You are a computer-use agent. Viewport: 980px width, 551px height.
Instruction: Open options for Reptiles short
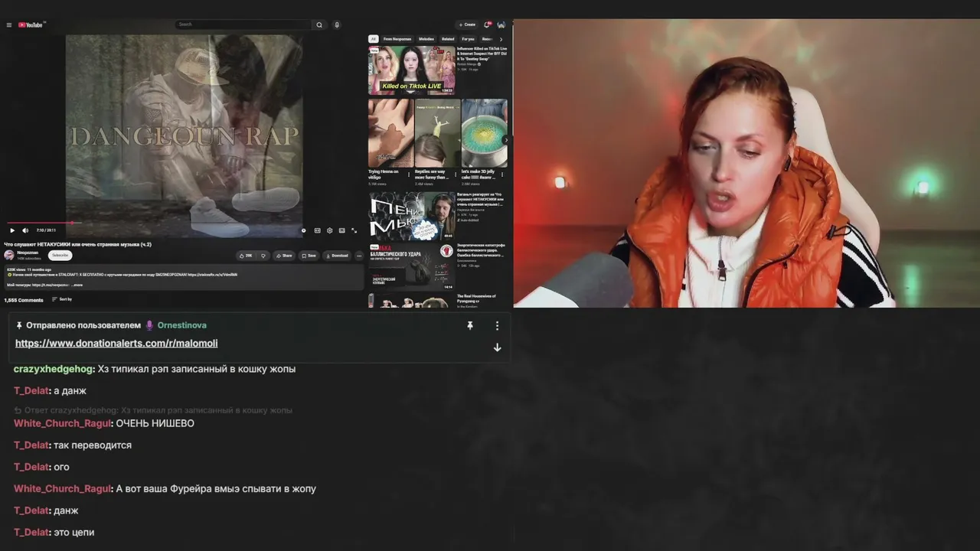pos(455,174)
